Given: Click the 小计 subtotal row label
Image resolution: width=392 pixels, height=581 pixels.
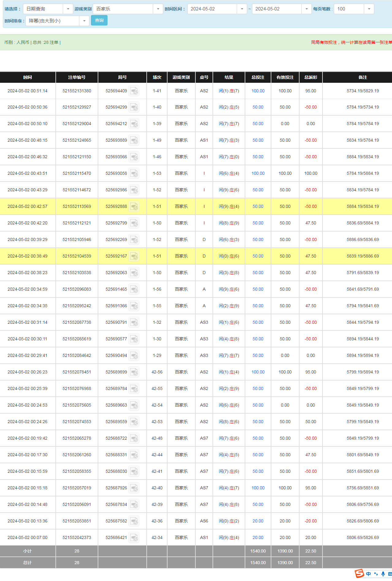Looking at the screenshot, I should coord(28,551).
